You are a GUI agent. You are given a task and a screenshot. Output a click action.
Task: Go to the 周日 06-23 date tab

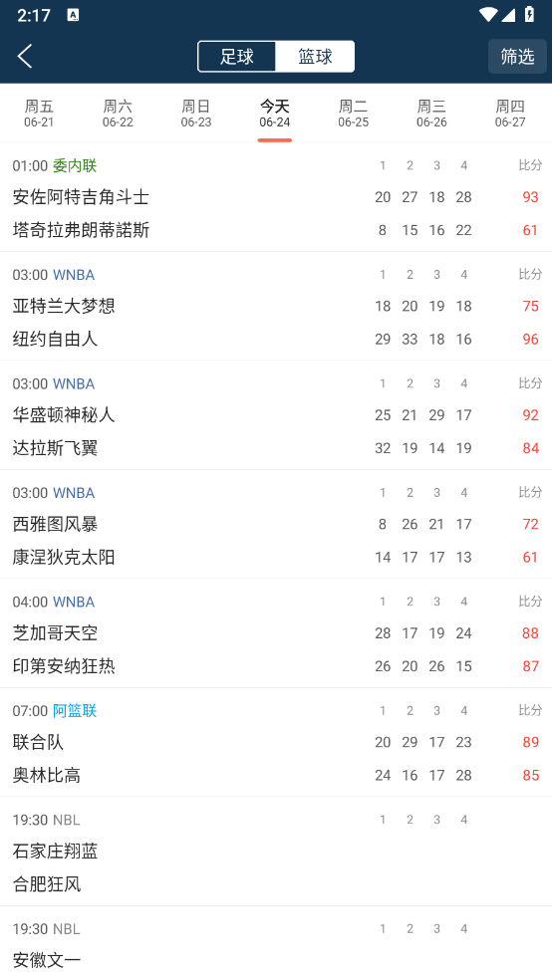click(196, 114)
